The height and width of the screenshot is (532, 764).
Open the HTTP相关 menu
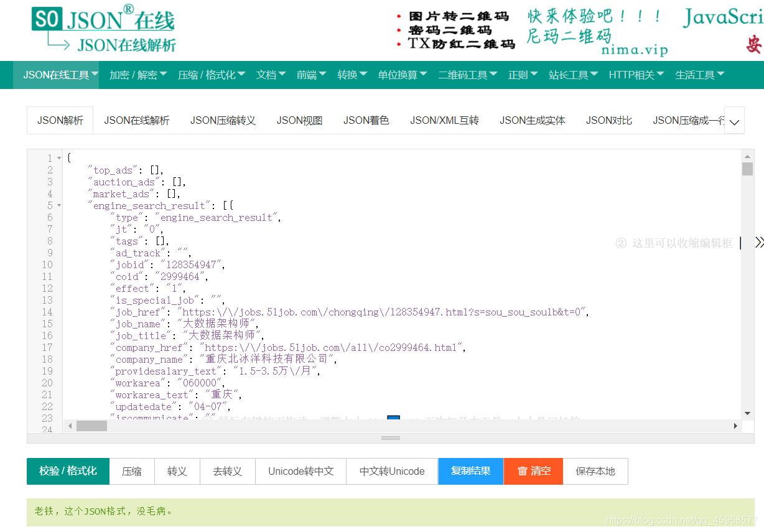click(x=636, y=75)
